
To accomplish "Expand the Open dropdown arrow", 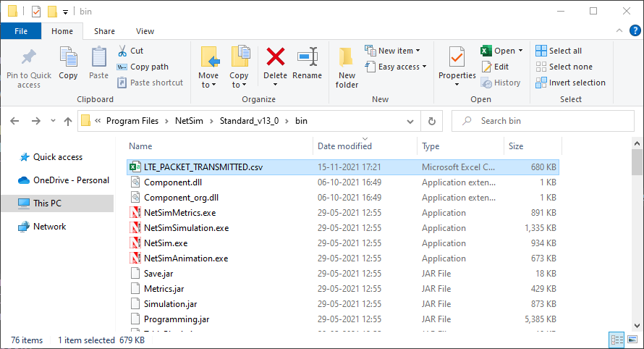I will coord(521,51).
